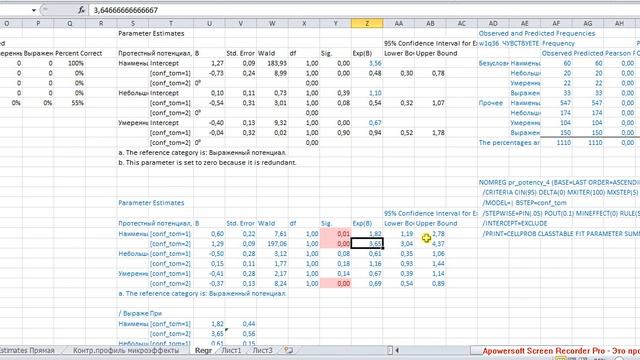The height and width of the screenshot is (360, 640).
Task: Select column AB header
Action: [430, 24]
